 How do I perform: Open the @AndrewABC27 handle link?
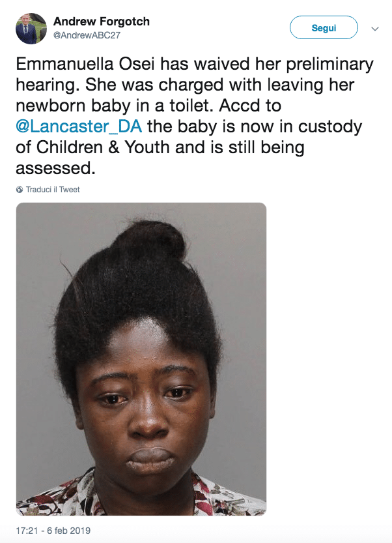[x=87, y=35]
